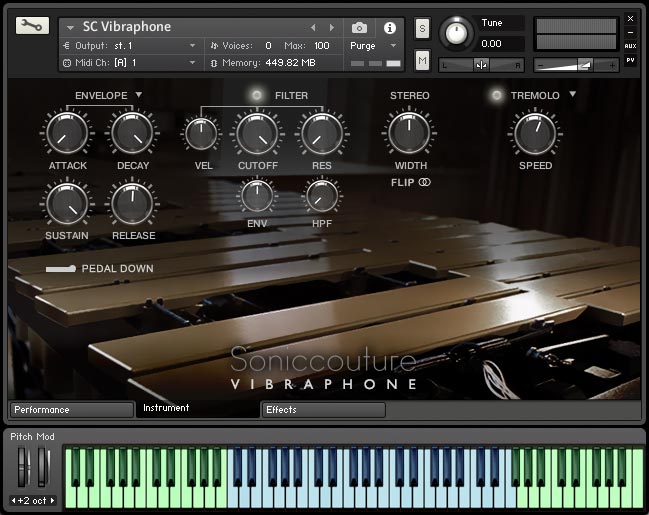Open the Purge dropdown menu
The width and height of the screenshot is (649, 515).
pyautogui.click(x=393, y=46)
